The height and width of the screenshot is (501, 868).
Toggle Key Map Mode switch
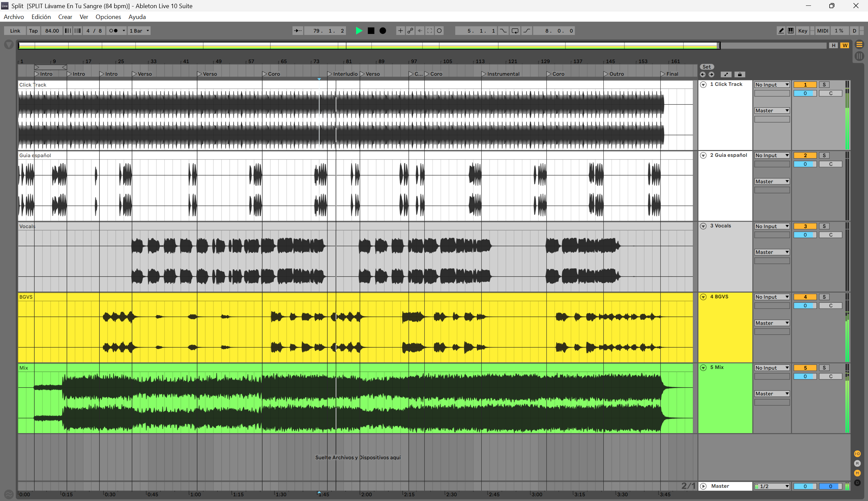click(803, 31)
